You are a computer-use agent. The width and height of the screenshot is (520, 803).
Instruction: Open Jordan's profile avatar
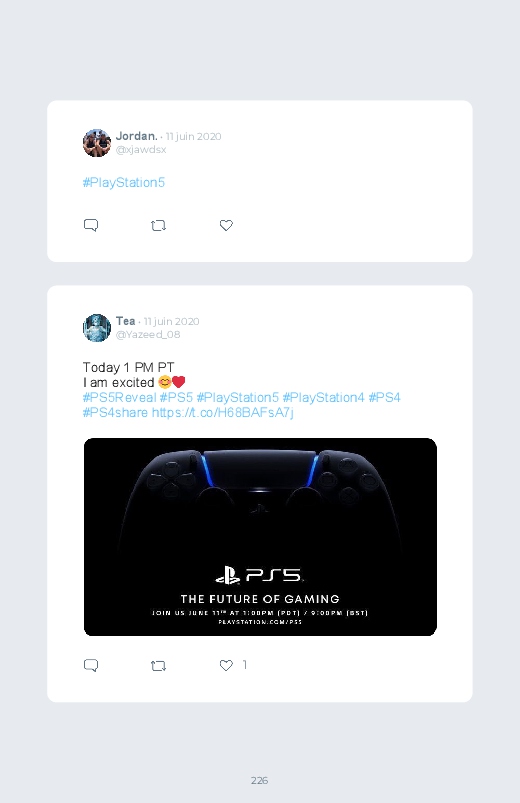(97, 143)
